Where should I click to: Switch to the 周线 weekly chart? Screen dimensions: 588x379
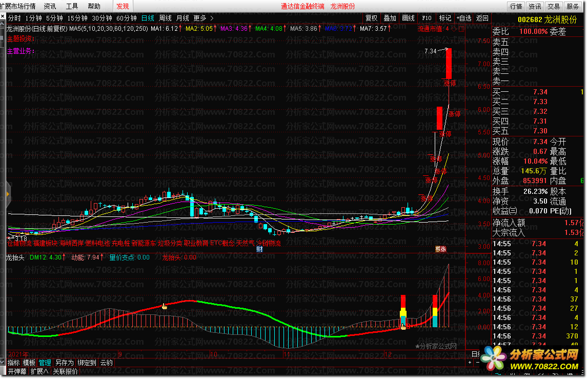click(x=166, y=18)
